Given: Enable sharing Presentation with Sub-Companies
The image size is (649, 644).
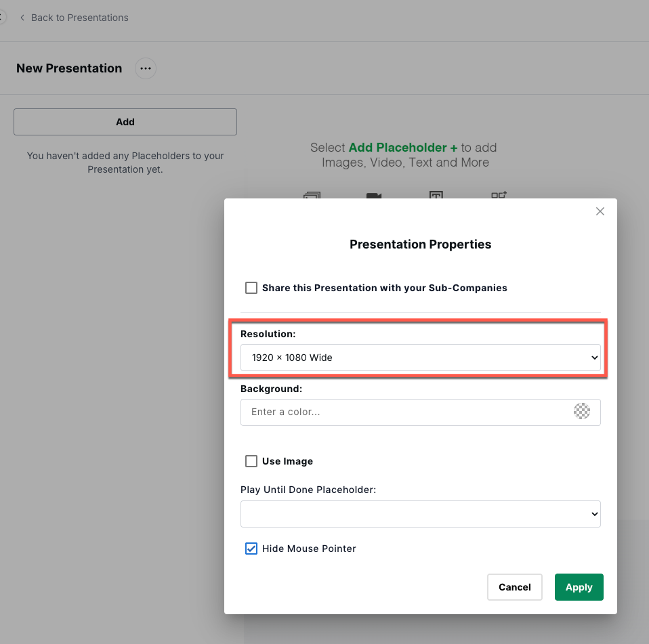Looking at the screenshot, I should coord(251,288).
